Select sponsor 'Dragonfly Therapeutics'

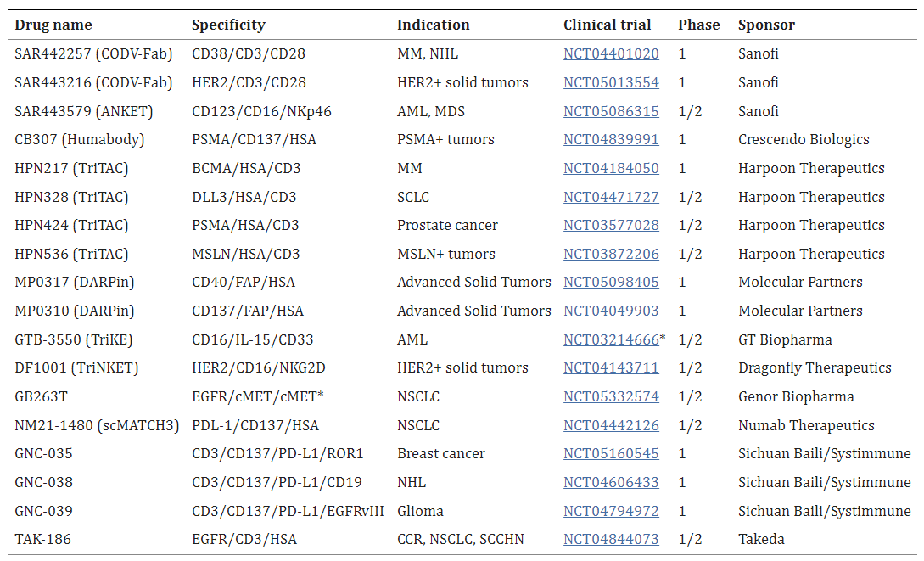point(815,368)
